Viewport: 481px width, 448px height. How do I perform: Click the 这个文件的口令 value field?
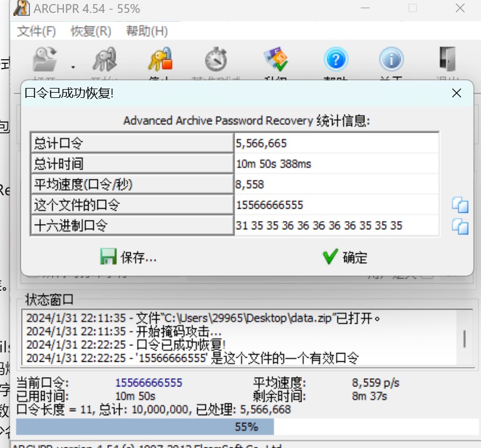pos(337,205)
